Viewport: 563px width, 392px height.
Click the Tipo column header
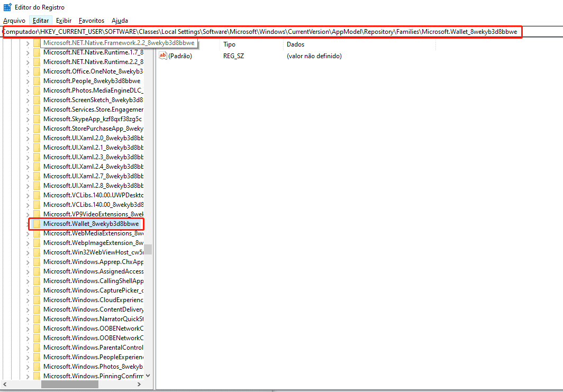pos(230,44)
